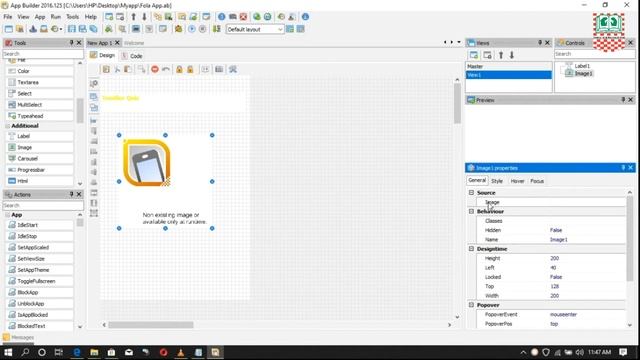
Task: Open the Run menu
Action: [x=56, y=17]
